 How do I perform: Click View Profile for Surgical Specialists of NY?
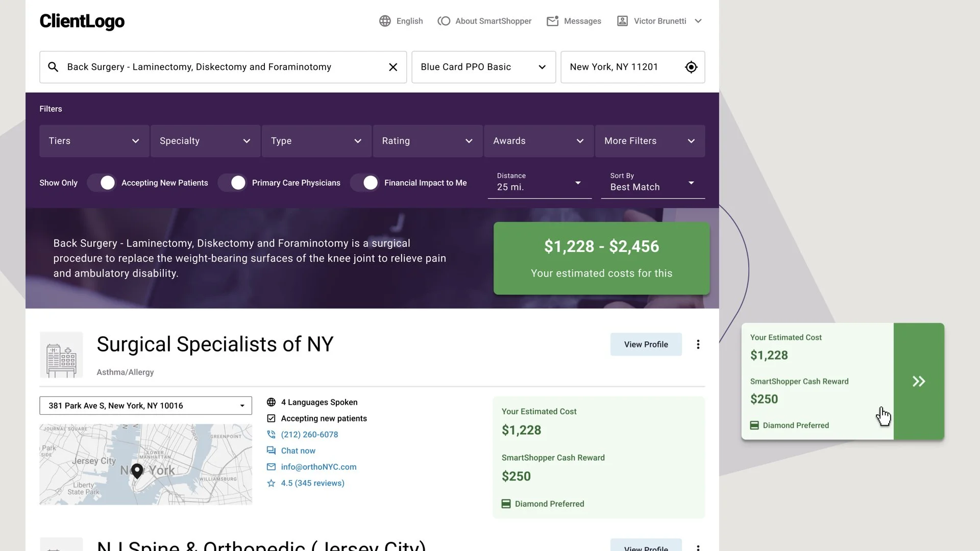pos(646,344)
